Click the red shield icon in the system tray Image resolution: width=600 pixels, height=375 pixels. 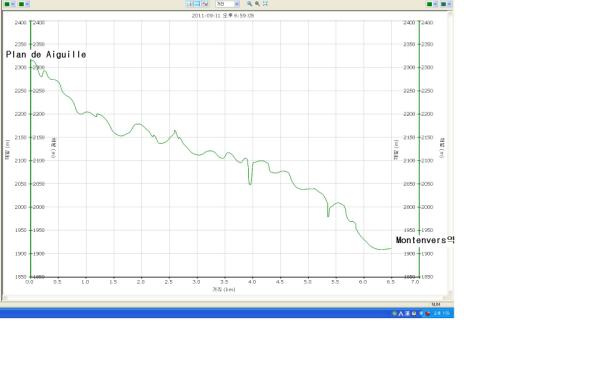point(428,313)
